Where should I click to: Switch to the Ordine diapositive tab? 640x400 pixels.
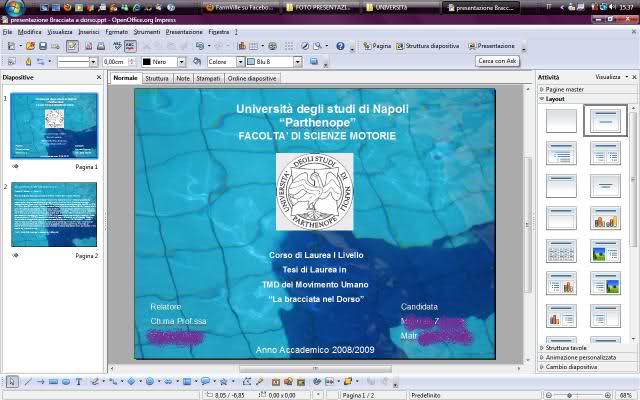(252, 78)
